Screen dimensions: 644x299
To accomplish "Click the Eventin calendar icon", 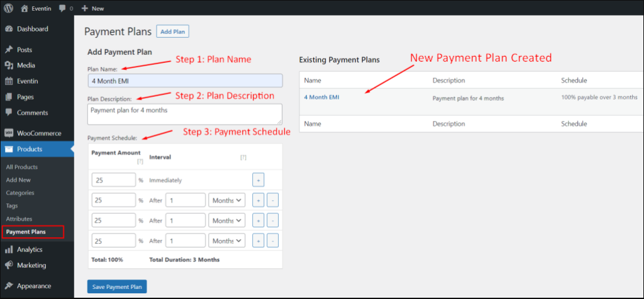I will pyautogui.click(x=9, y=81).
